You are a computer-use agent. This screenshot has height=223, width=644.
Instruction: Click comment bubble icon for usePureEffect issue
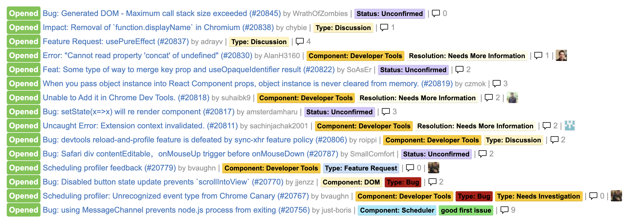point(300,41)
